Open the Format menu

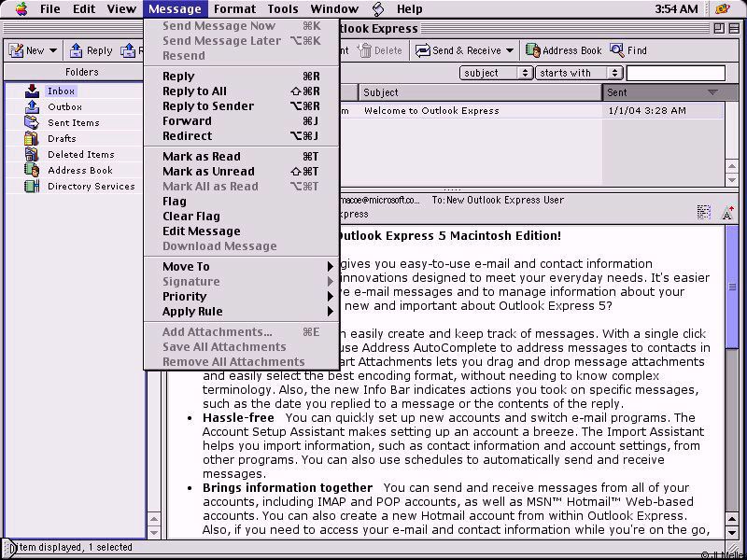(x=235, y=8)
